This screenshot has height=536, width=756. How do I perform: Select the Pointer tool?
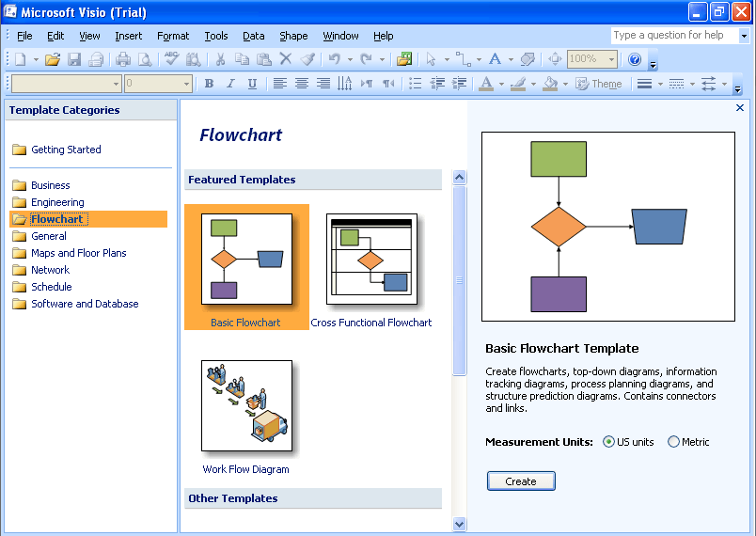click(432, 59)
